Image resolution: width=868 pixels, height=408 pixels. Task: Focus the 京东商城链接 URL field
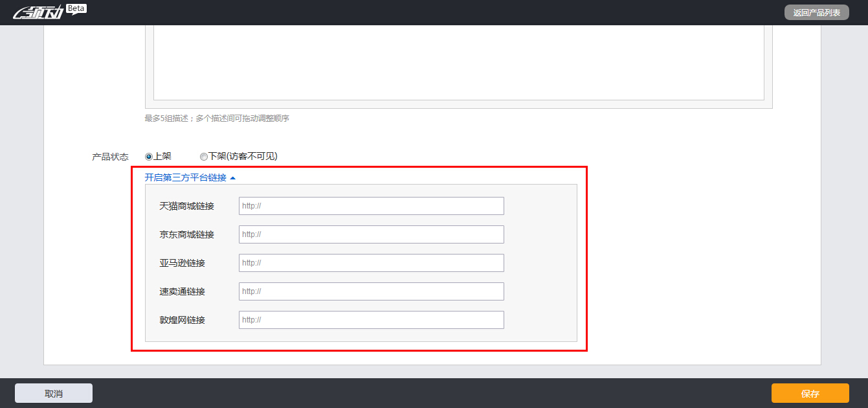tap(371, 234)
